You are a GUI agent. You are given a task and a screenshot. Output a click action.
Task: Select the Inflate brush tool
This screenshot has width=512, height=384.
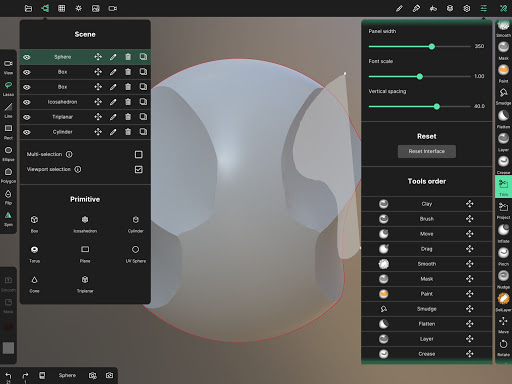(503, 233)
